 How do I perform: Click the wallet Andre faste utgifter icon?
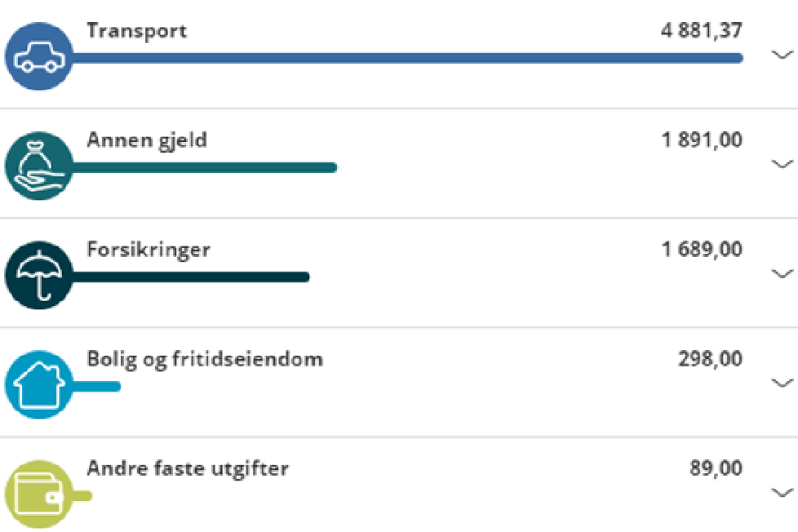tap(39, 495)
